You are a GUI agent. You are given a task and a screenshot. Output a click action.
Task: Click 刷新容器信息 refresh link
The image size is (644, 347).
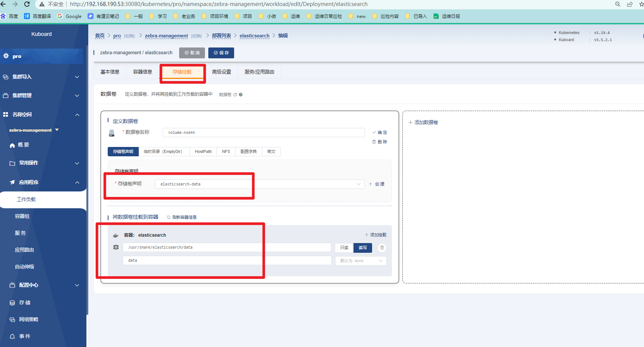[182, 217]
